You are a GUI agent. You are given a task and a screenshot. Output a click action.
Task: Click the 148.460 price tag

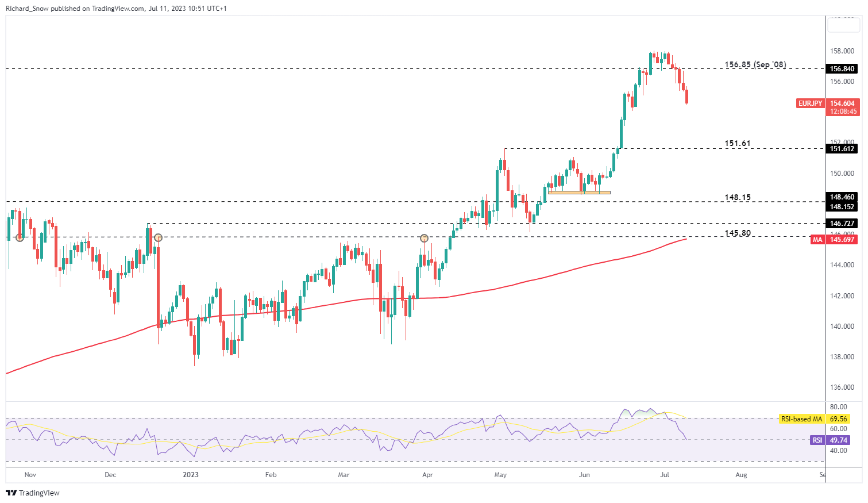click(843, 197)
